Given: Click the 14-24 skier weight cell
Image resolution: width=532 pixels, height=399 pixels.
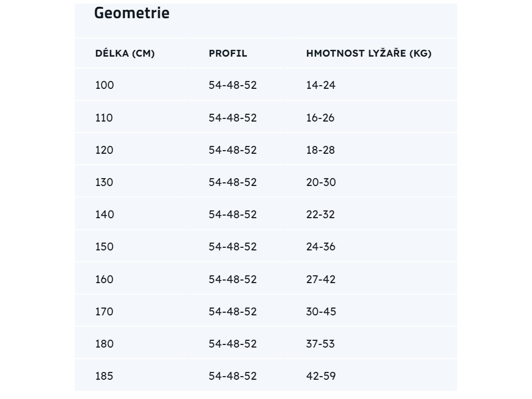Looking at the screenshot, I should [x=321, y=85].
